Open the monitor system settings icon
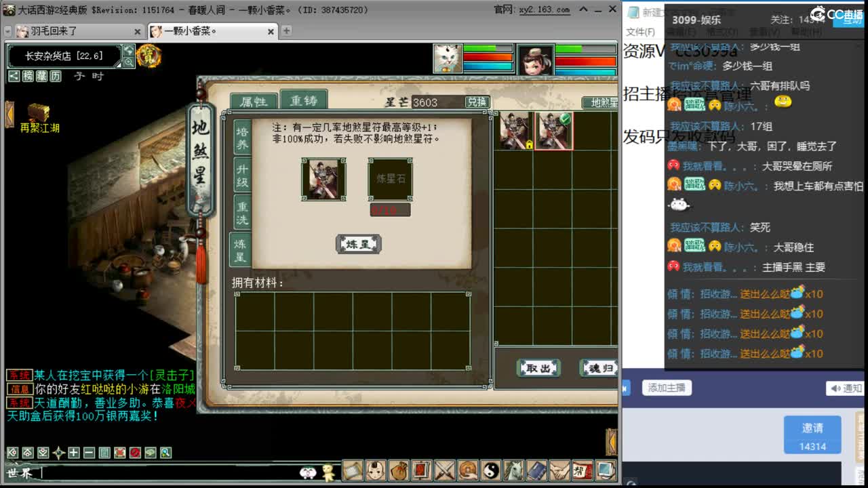This screenshot has width=868, height=488. pyautogui.click(x=604, y=470)
